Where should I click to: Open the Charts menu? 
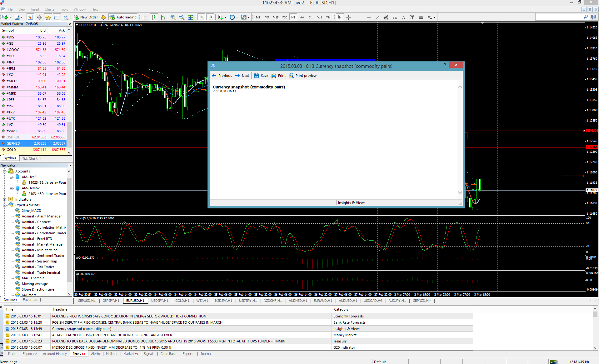click(49, 9)
